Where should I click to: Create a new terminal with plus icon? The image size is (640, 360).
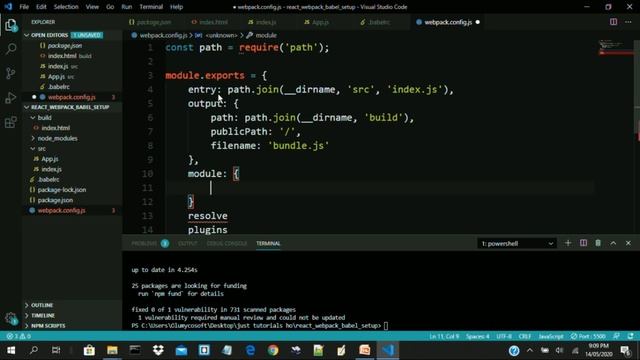(x=568, y=243)
